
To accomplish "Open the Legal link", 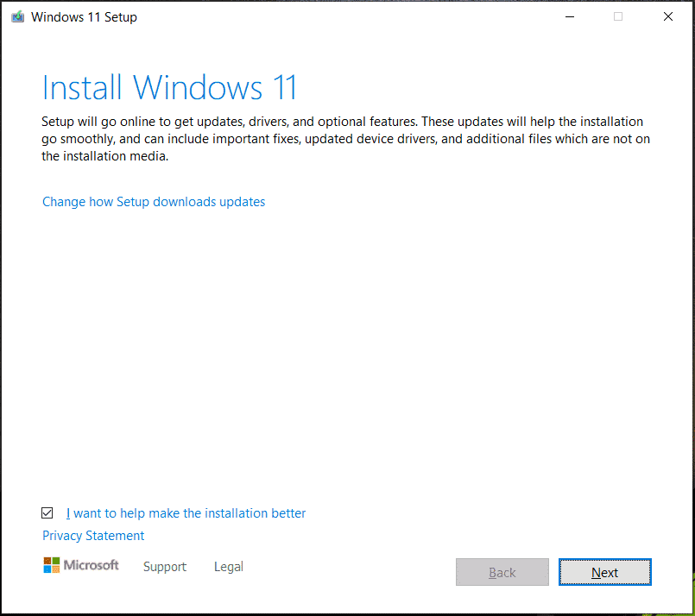I will tap(229, 567).
